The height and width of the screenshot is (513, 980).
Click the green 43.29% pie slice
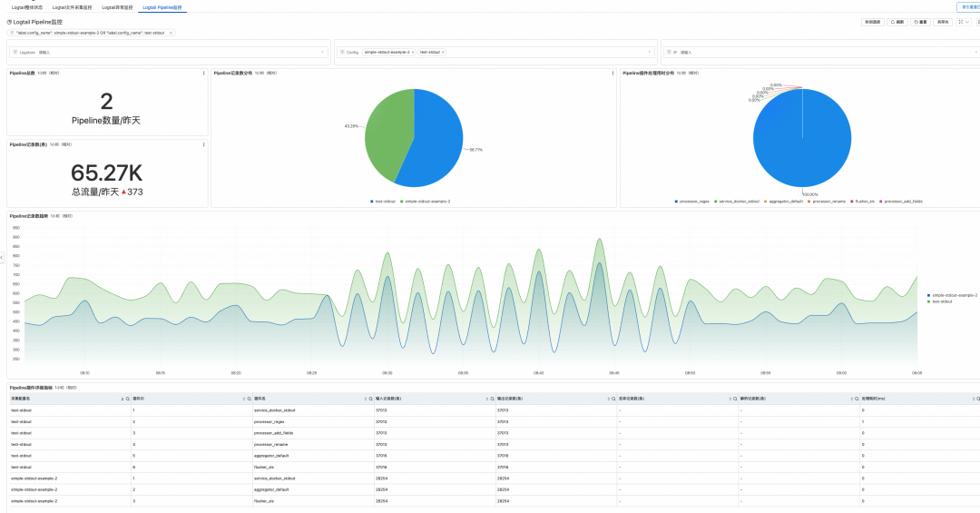coord(387,132)
